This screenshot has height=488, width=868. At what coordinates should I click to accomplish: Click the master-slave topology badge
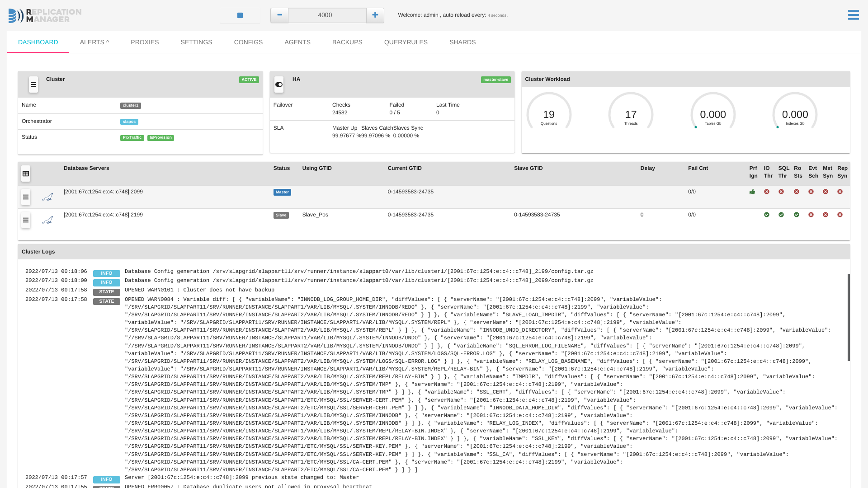point(496,80)
